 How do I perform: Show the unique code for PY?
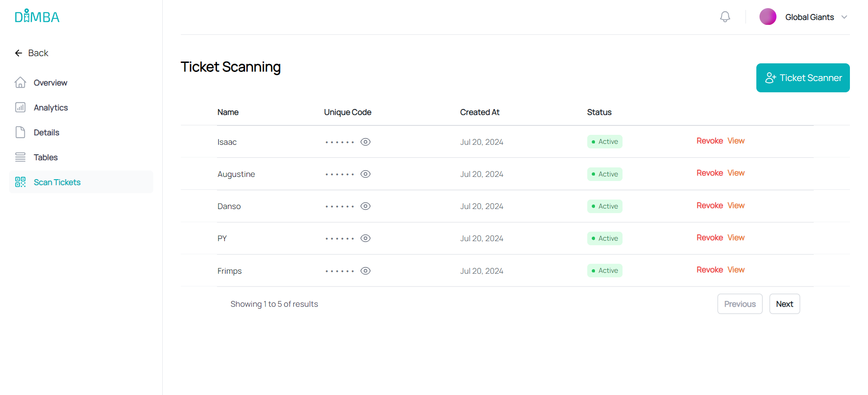tap(365, 238)
